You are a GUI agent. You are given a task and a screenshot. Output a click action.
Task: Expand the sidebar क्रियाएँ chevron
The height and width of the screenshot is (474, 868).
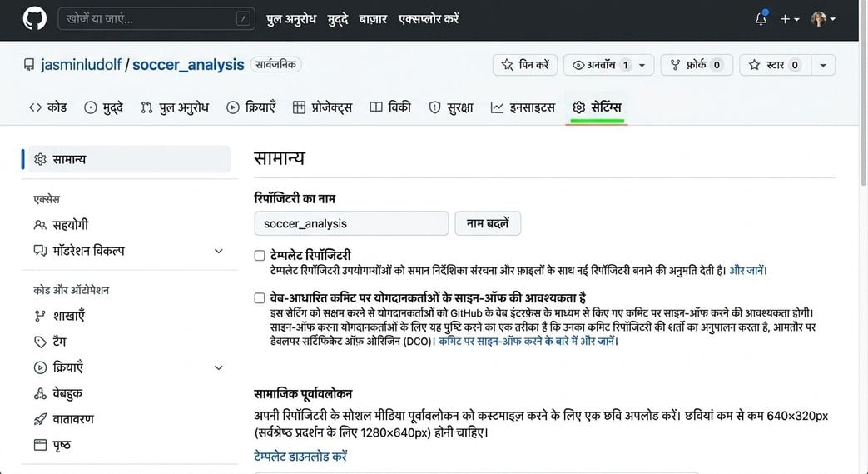[219, 367]
